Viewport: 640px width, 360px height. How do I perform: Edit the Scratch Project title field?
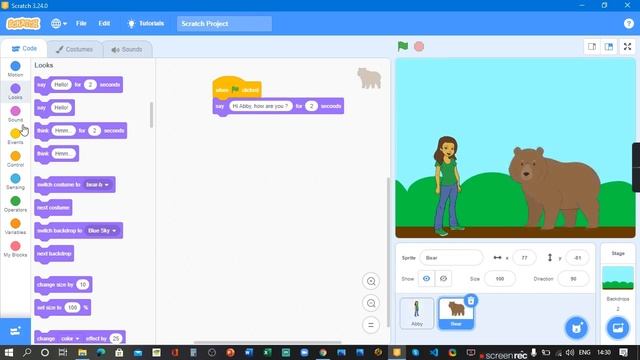(224, 24)
